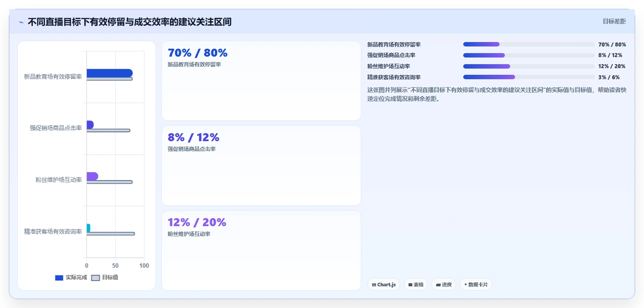The image size is (644, 308).
Task: Click the purple actual bar for 强促销场商品点击率
Action: click(90, 125)
